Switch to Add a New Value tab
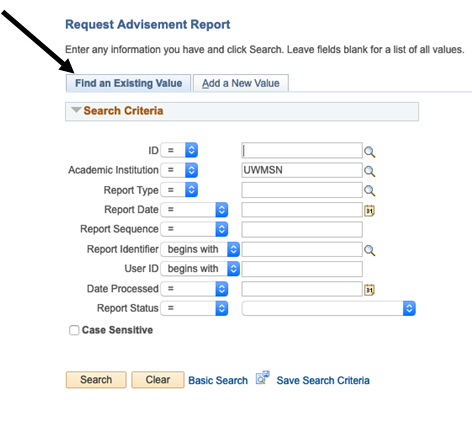 click(241, 83)
